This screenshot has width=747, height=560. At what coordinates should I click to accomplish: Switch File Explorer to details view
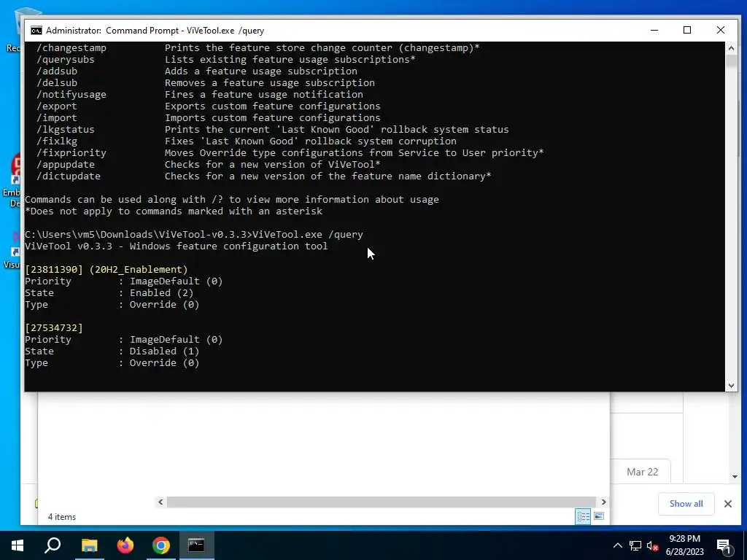(x=583, y=516)
